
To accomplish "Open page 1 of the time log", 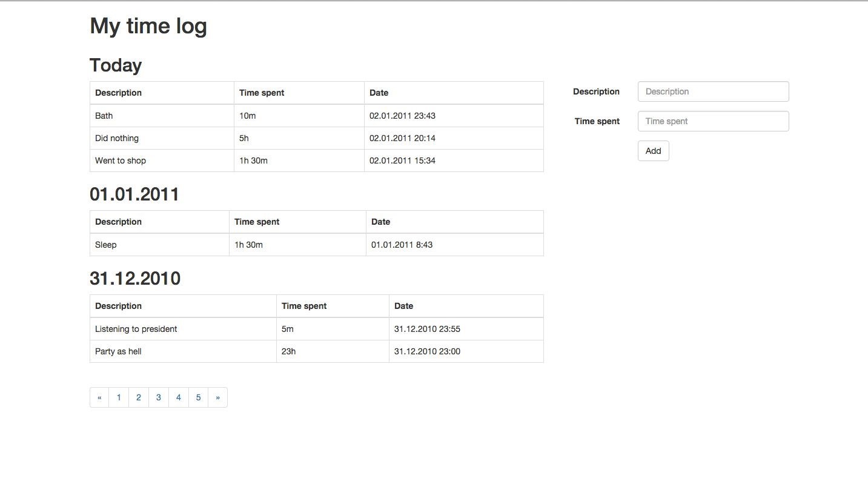I will pyautogui.click(x=119, y=397).
